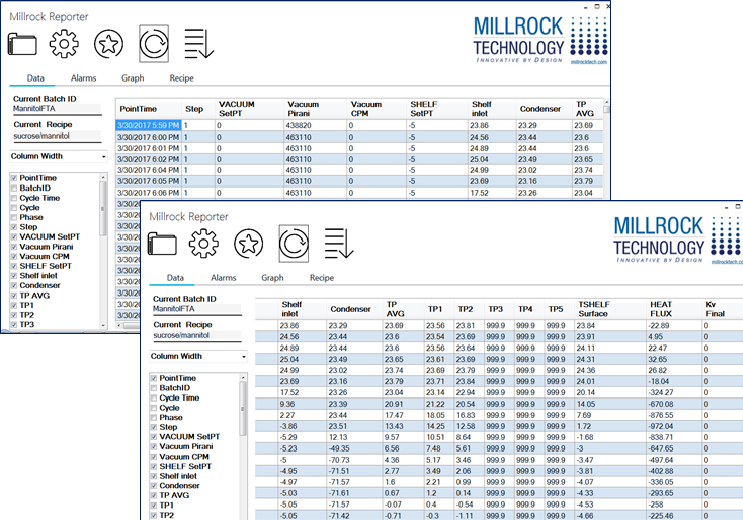Enable Phase checkbox in front window
Viewport: 743px width, 520px height.
[154, 418]
